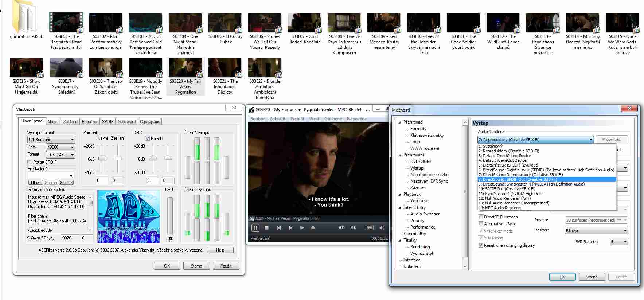Click the frame step button
The height and width of the screenshot is (300, 644).
click(x=302, y=228)
